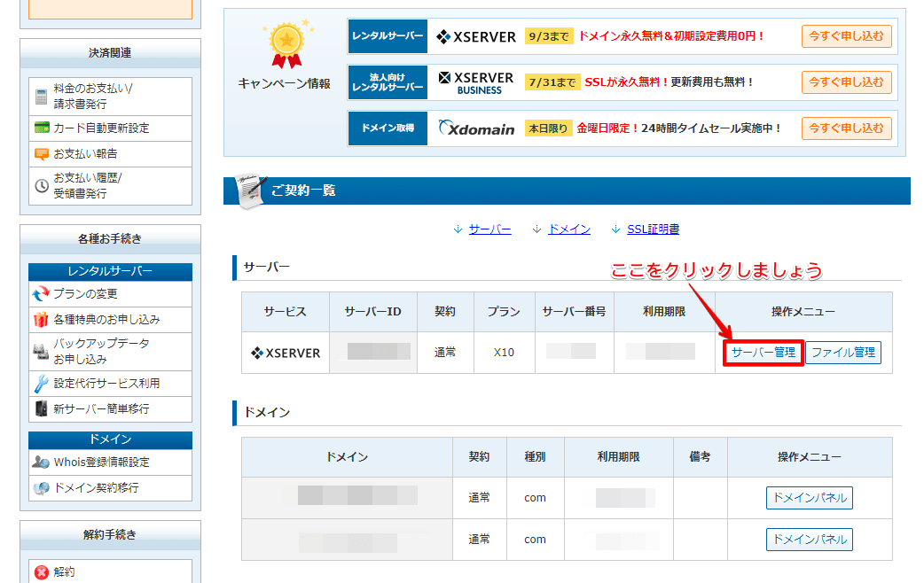
Task: Jump to the SSL証明書 anchor link
Action: point(653,229)
